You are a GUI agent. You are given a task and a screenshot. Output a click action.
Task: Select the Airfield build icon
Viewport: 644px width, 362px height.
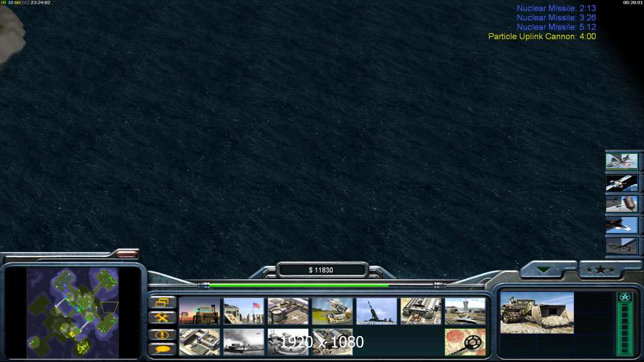tap(465, 311)
